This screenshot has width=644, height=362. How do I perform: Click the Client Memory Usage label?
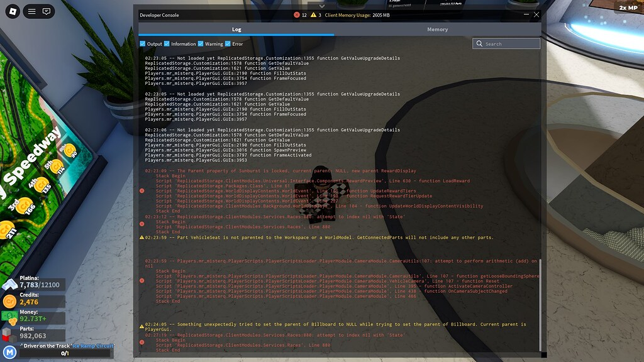pyautogui.click(x=357, y=15)
